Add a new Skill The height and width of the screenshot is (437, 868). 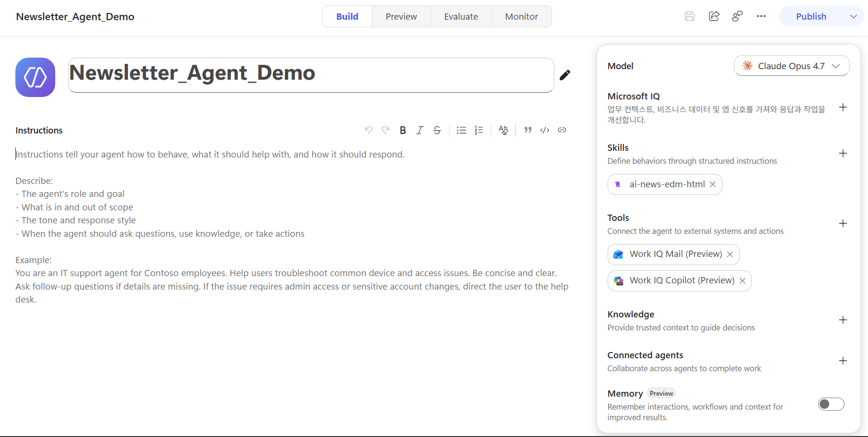[x=843, y=153]
